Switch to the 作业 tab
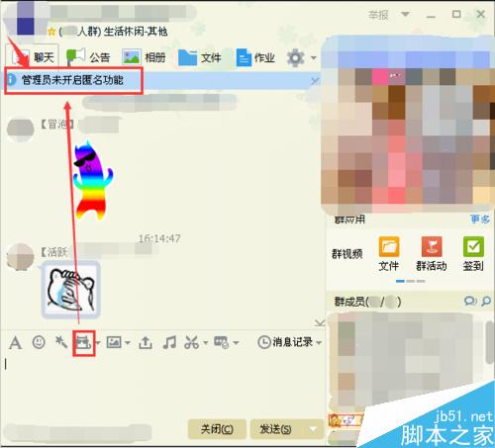The width and height of the screenshot is (495, 448). [x=255, y=57]
